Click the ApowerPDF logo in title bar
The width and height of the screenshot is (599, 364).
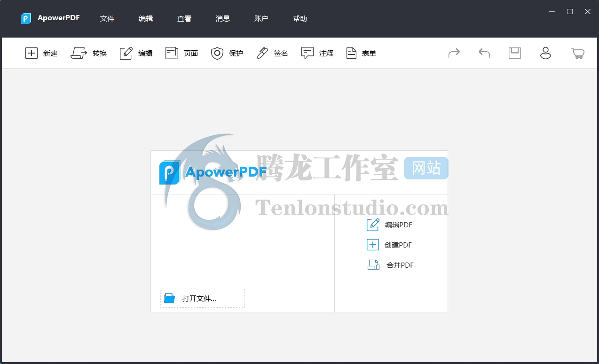point(26,18)
